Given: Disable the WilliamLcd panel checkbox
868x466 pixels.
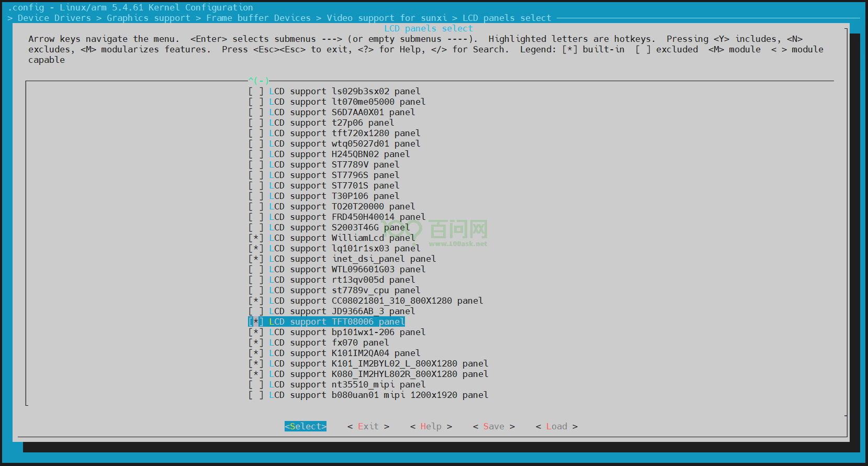Looking at the screenshot, I should (x=256, y=238).
